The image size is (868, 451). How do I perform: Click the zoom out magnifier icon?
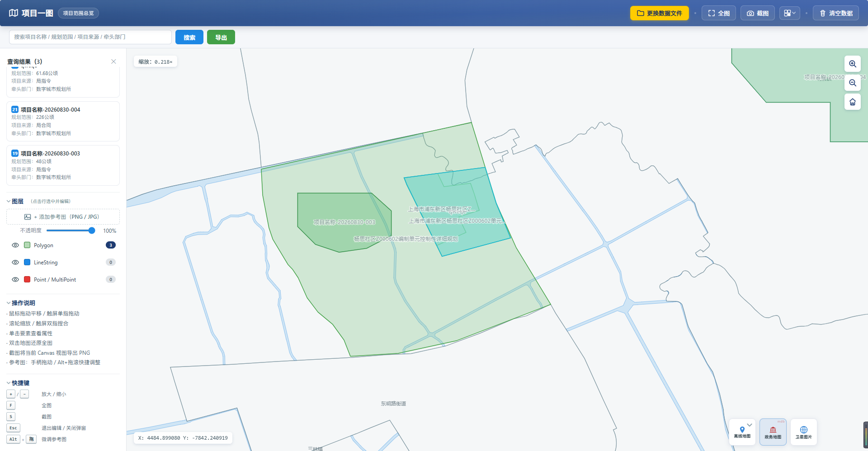pos(852,83)
